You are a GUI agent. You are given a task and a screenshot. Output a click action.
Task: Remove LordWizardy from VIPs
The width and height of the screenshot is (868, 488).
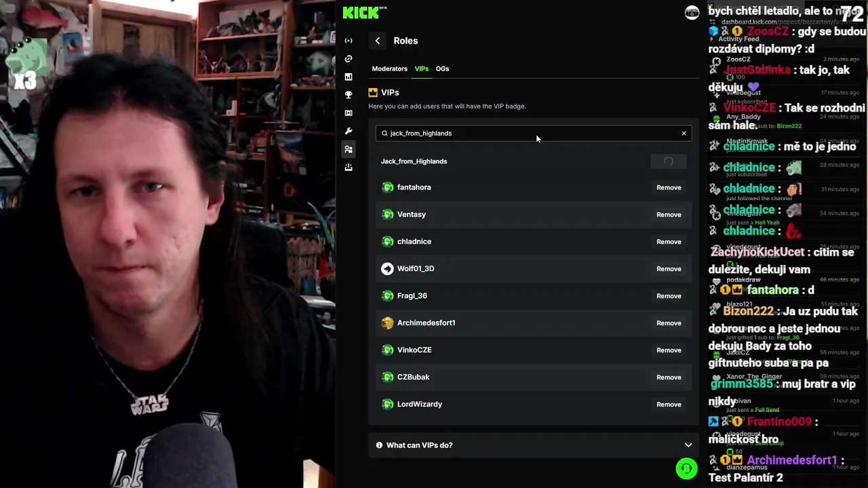point(669,405)
